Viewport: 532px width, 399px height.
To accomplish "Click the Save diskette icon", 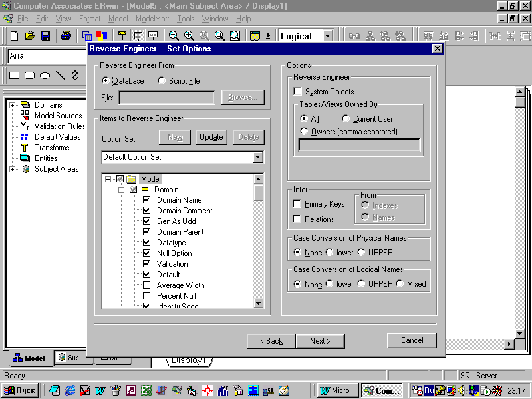I will [x=45, y=36].
